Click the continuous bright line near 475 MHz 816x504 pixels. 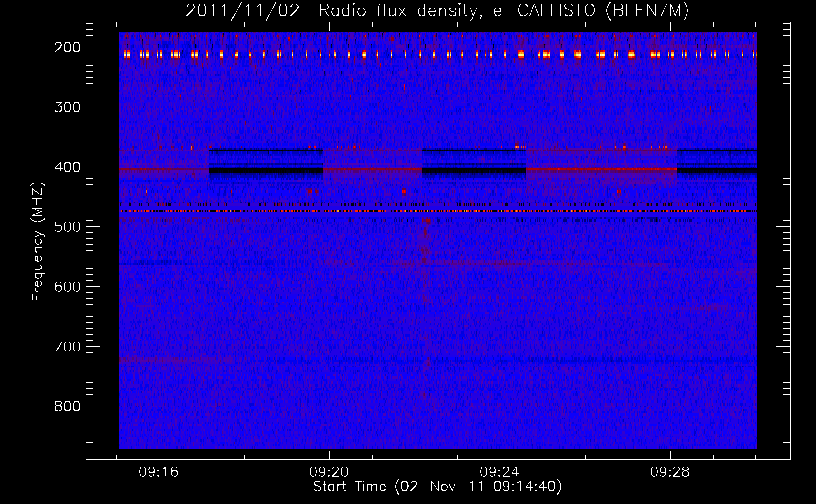(438, 211)
